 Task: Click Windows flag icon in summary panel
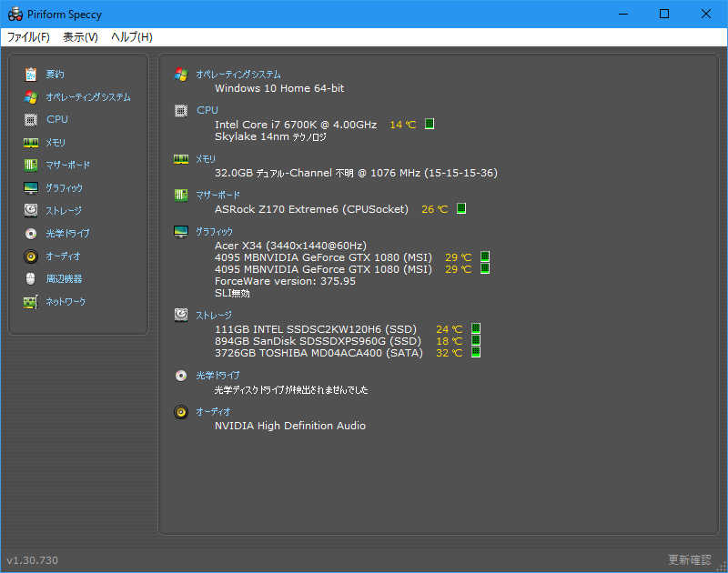tap(181, 75)
